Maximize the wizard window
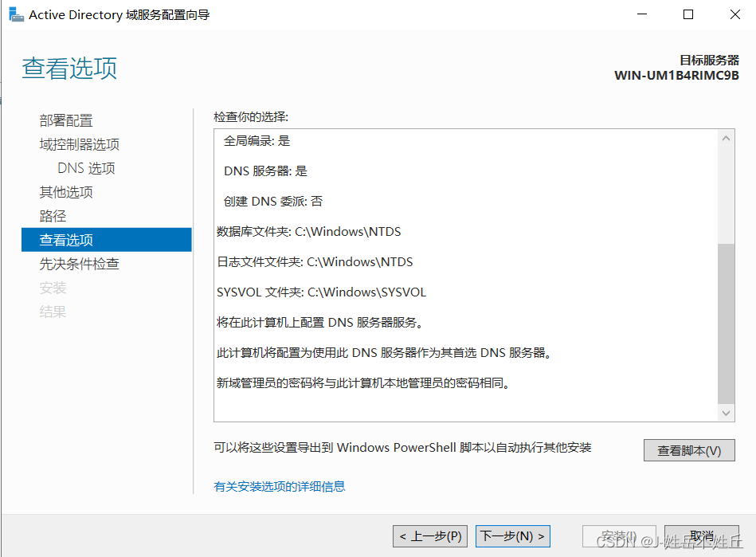756x557 pixels. 688,14
